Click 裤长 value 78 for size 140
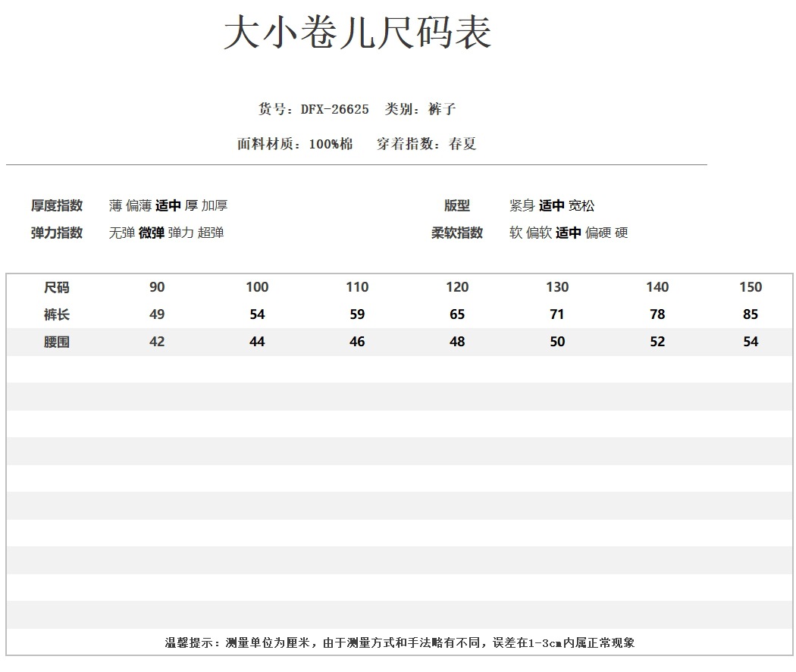The image size is (796, 672). [657, 314]
